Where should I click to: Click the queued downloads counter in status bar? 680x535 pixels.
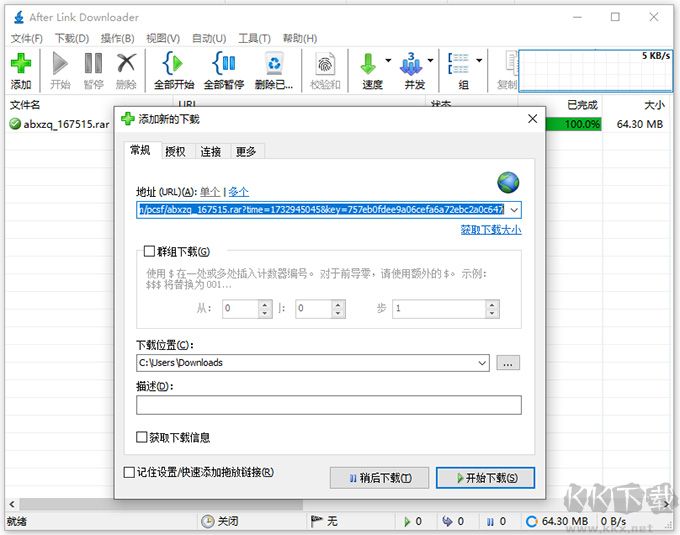(x=453, y=521)
